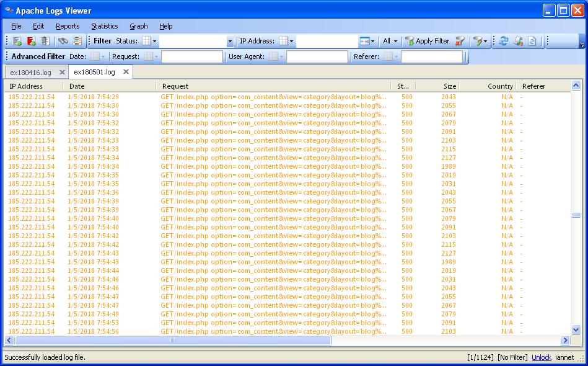This screenshot has width=588, height=366.
Task: Click the page reload icon
Action: (x=532, y=41)
